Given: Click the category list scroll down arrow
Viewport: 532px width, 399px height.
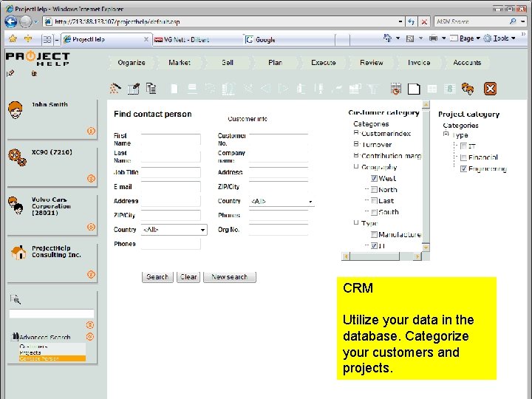Looking at the screenshot, I should (426, 248).
